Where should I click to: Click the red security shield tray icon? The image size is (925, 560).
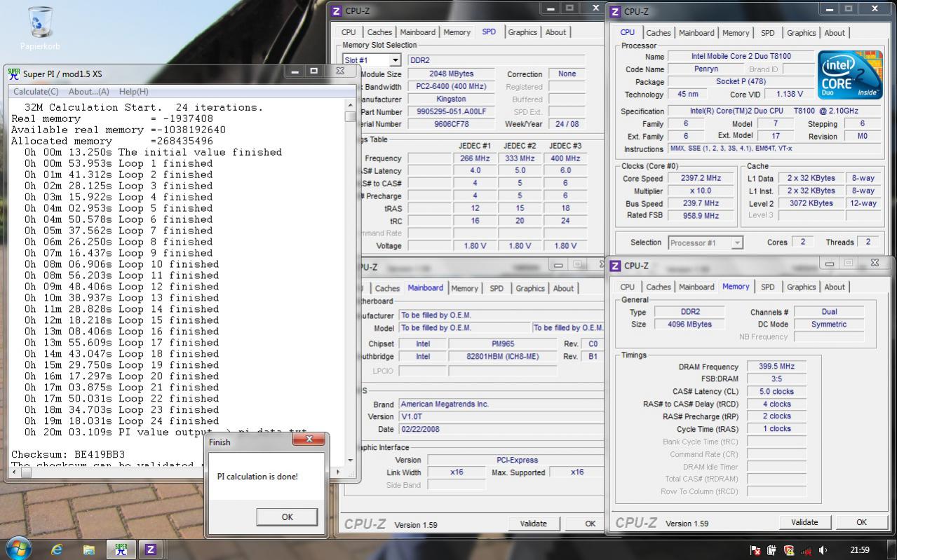click(789, 551)
